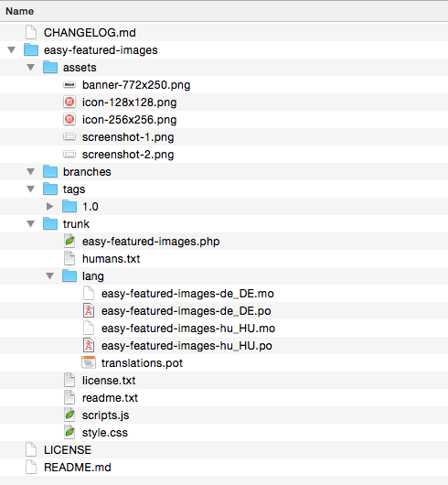Click the lang folder icon
Screen dimensions: 448x485
[69, 275]
